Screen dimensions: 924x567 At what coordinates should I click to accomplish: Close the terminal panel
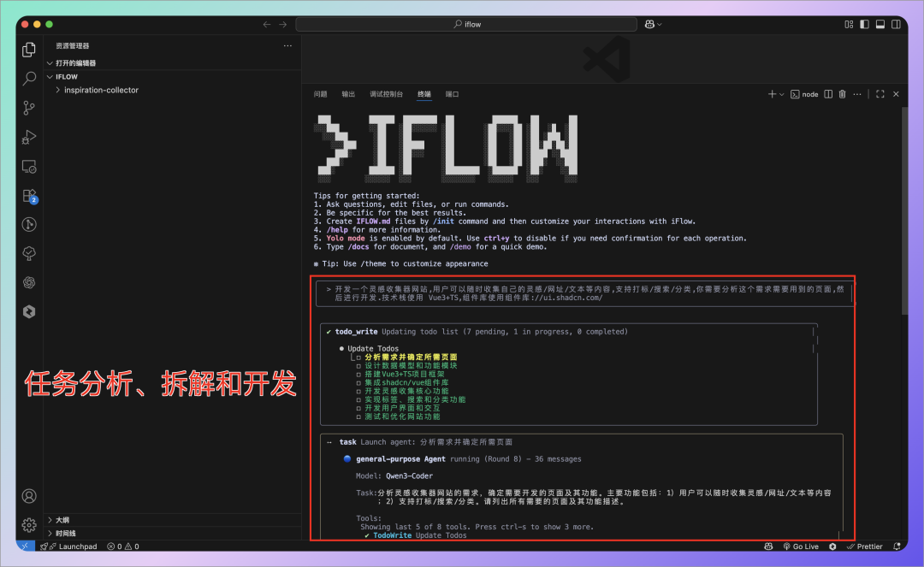click(x=896, y=94)
